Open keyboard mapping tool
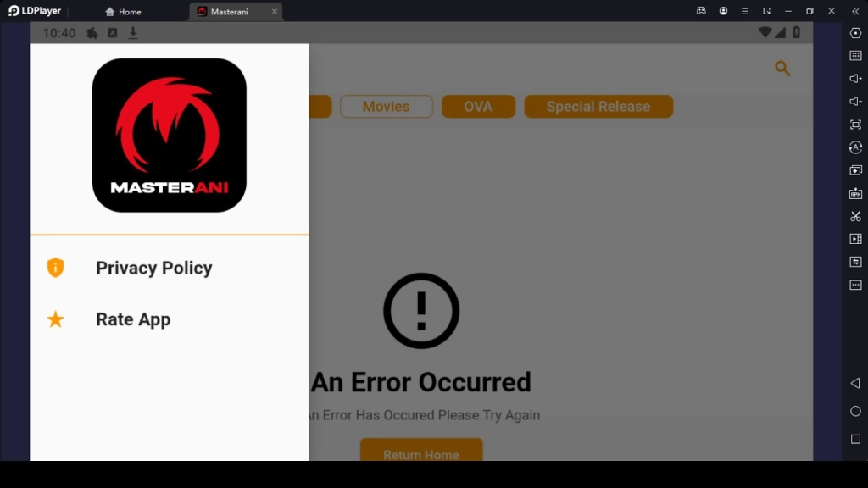 tap(855, 56)
